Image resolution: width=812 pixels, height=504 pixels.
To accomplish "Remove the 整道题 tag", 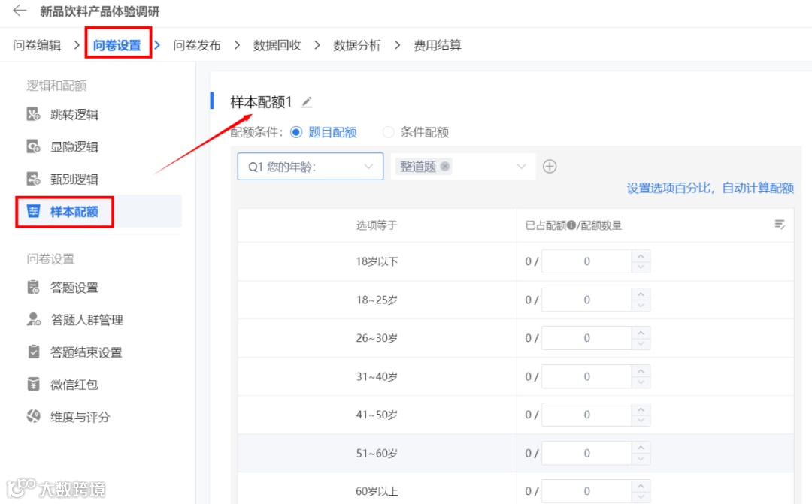I will click(x=445, y=167).
